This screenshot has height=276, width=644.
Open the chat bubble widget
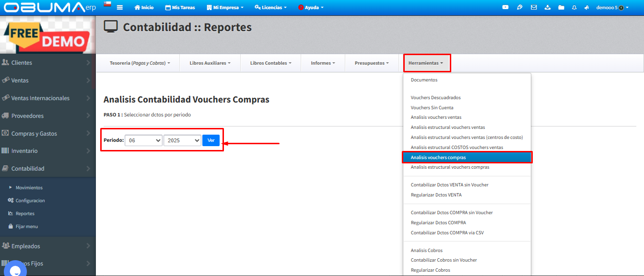tap(14, 269)
